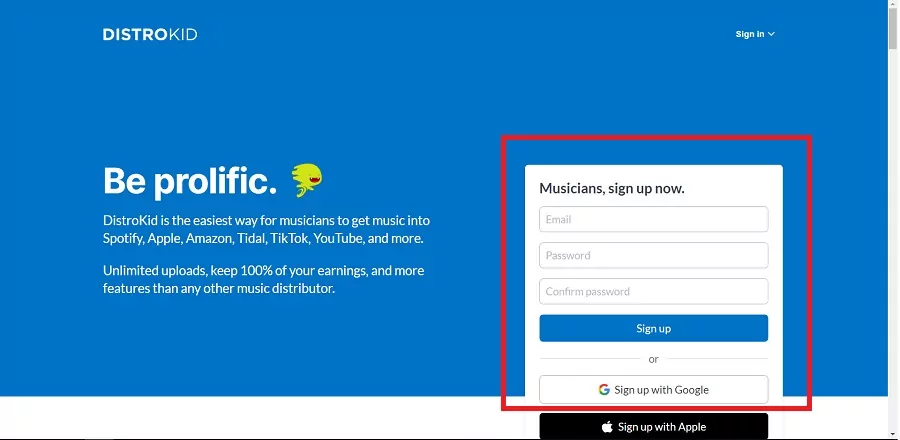Sign up with Apple button

pyautogui.click(x=653, y=426)
